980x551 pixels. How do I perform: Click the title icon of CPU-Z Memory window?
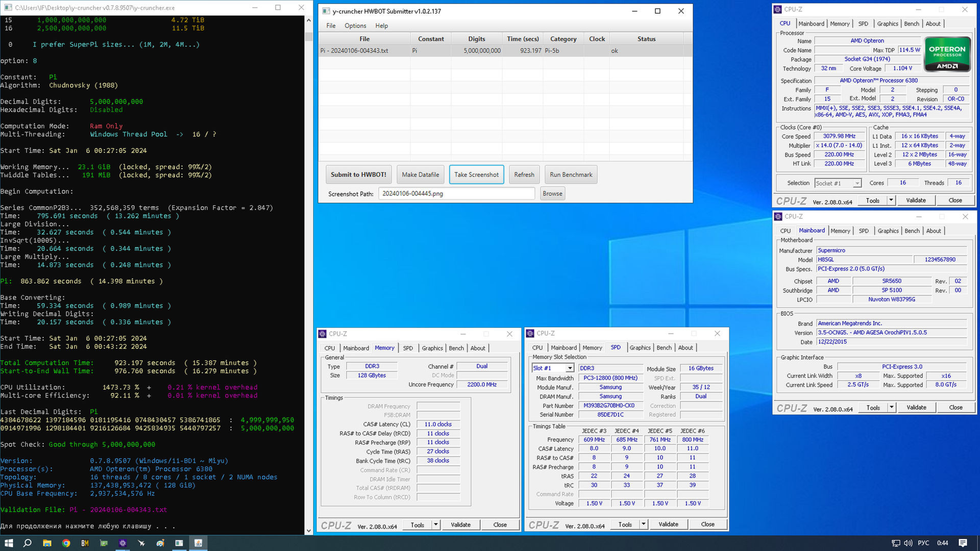tap(322, 334)
